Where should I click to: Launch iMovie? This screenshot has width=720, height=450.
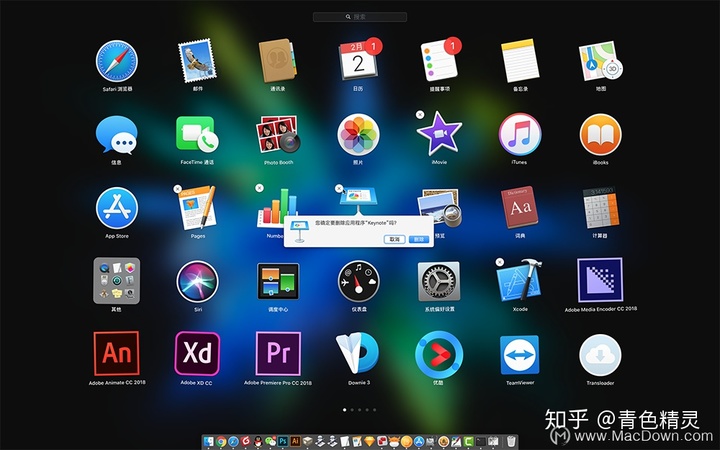click(439, 134)
